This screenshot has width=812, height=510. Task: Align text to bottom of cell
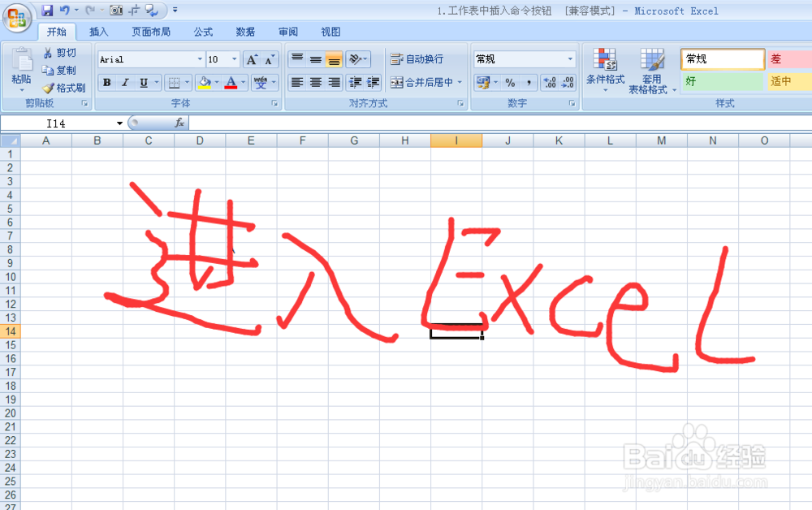point(334,59)
